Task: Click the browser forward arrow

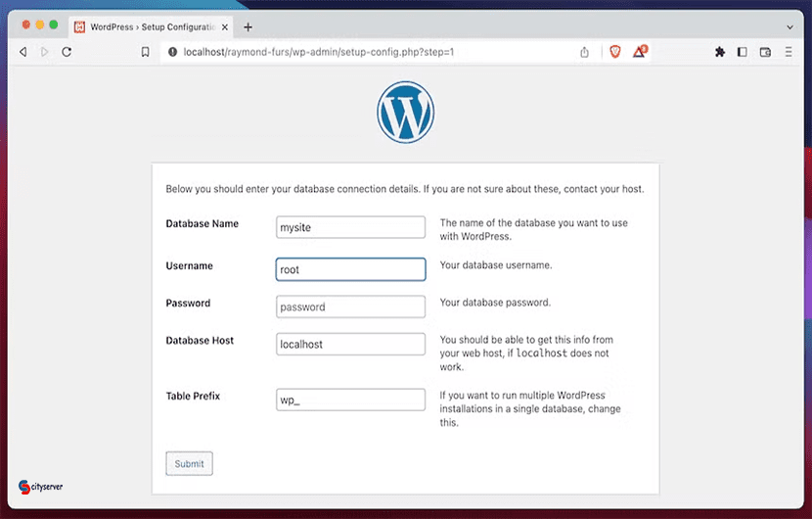Action: (45, 52)
